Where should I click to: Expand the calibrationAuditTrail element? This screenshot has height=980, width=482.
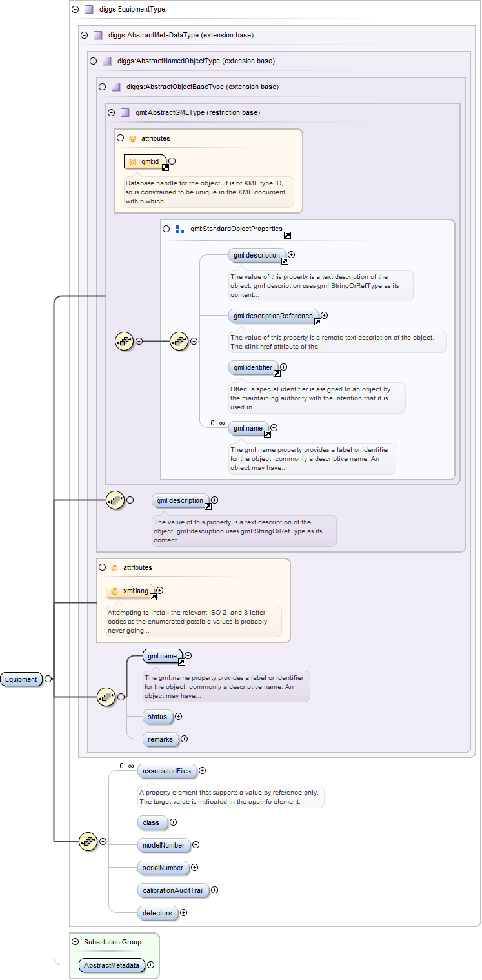point(215,890)
